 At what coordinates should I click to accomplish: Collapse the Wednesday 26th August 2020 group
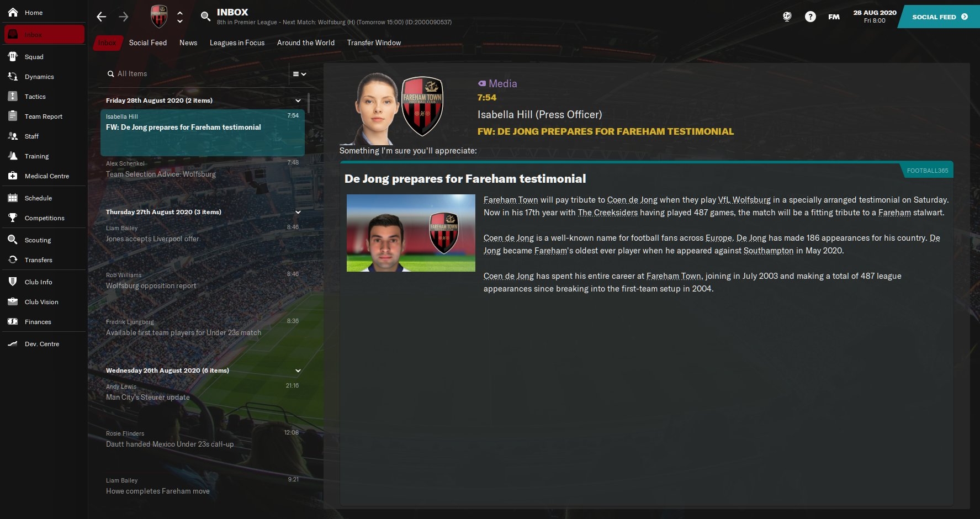pos(298,370)
